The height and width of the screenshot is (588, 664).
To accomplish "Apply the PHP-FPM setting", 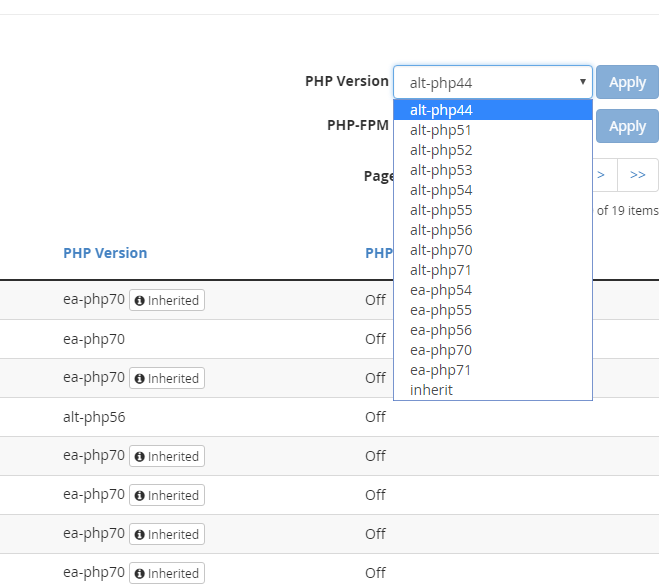I will click(x=627, y=126).
